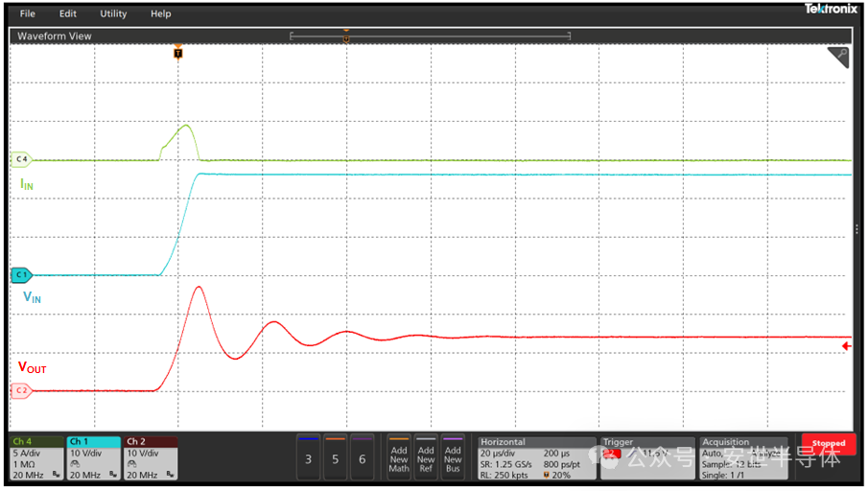Click the Edit menu
This screenshot has height=491, width=868.
[67, 13]
